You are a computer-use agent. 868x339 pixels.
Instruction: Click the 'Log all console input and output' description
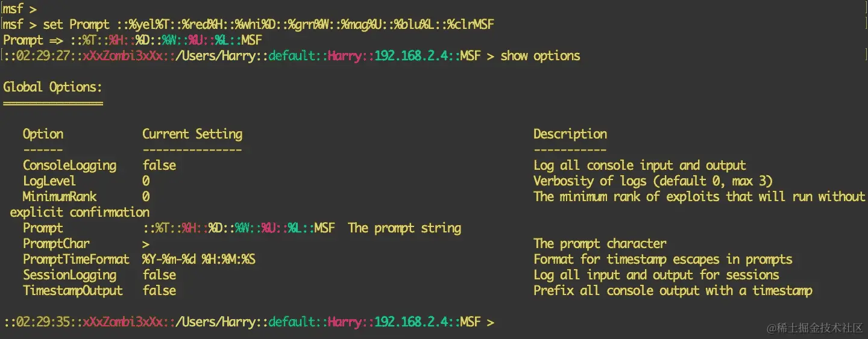tap(640, 166)
